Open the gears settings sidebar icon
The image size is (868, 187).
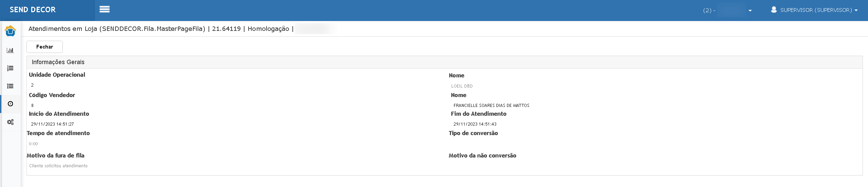(x=10, y=122)
